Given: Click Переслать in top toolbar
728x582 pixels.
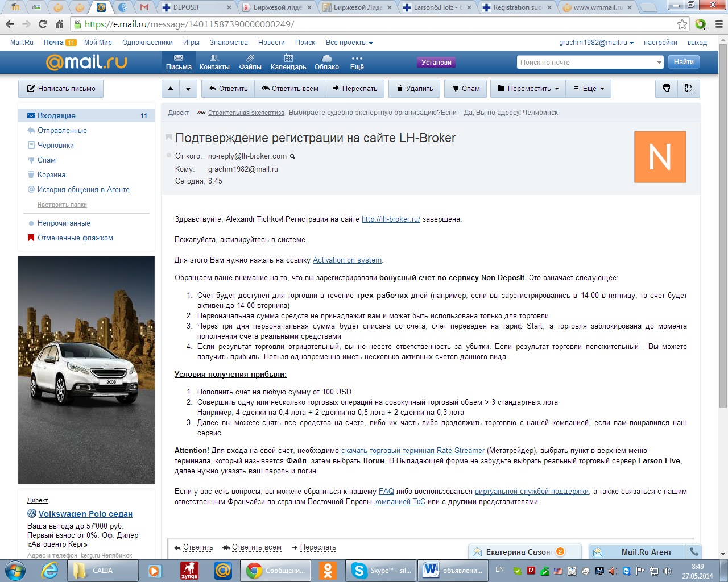Looking at the screenshot, I should (355, 89).
